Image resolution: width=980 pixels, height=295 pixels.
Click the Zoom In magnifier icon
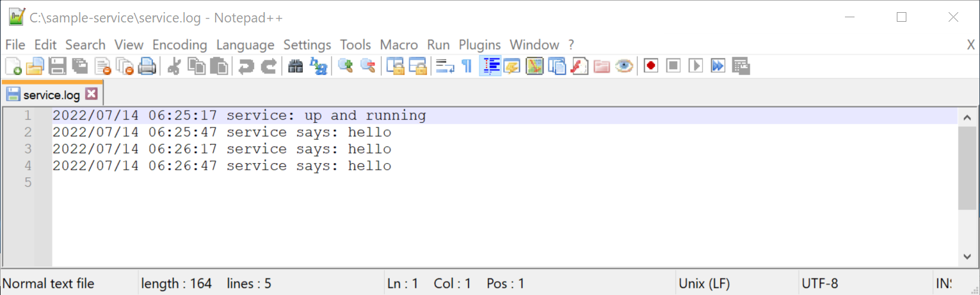346,66
